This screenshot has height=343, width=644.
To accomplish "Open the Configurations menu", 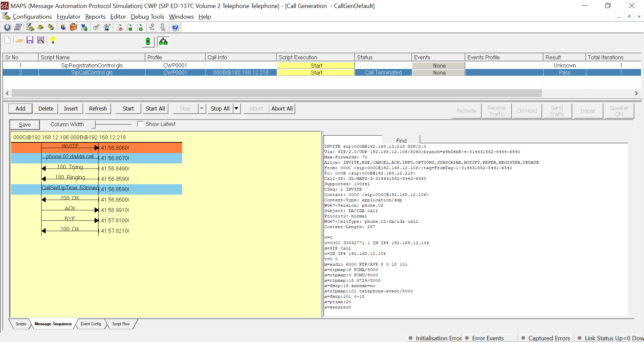I will click(32, 17).
